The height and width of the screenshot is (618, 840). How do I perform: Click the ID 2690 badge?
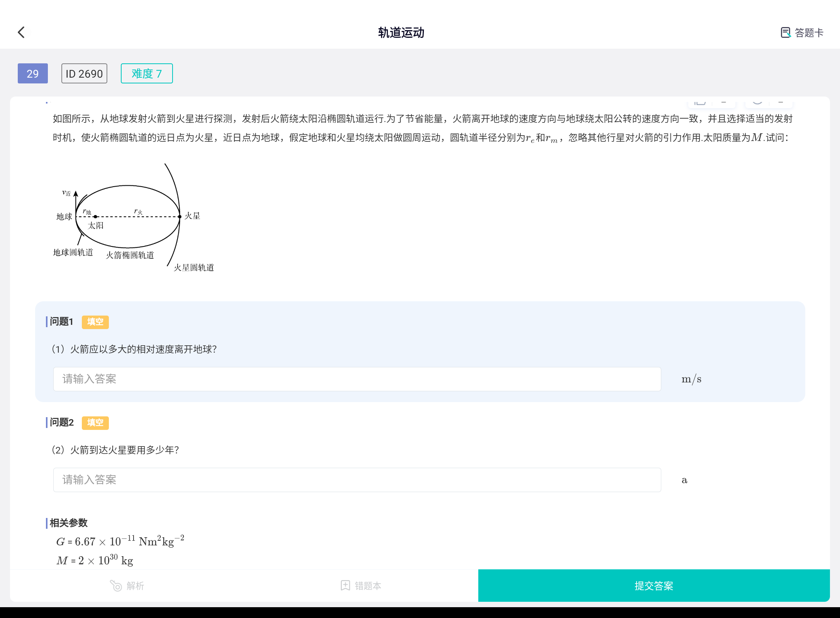point(84,73)
